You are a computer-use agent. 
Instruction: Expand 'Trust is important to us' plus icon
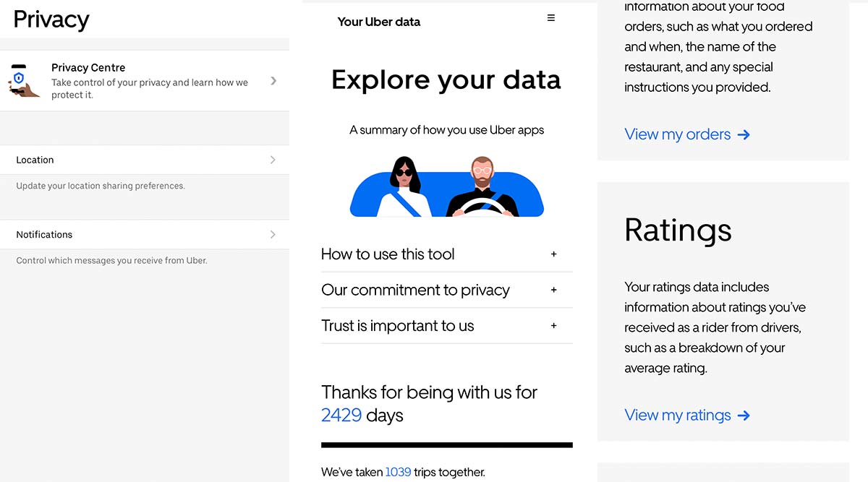point(554,326)
